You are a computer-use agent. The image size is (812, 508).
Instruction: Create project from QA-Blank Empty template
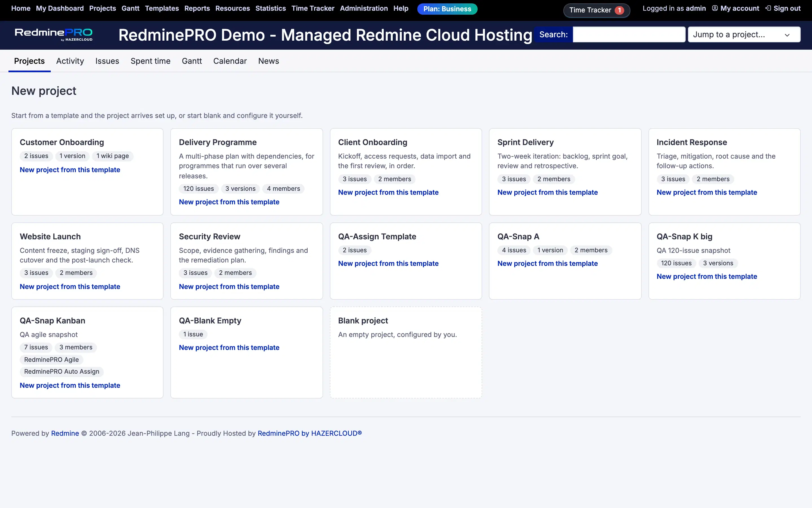(229, 348)
